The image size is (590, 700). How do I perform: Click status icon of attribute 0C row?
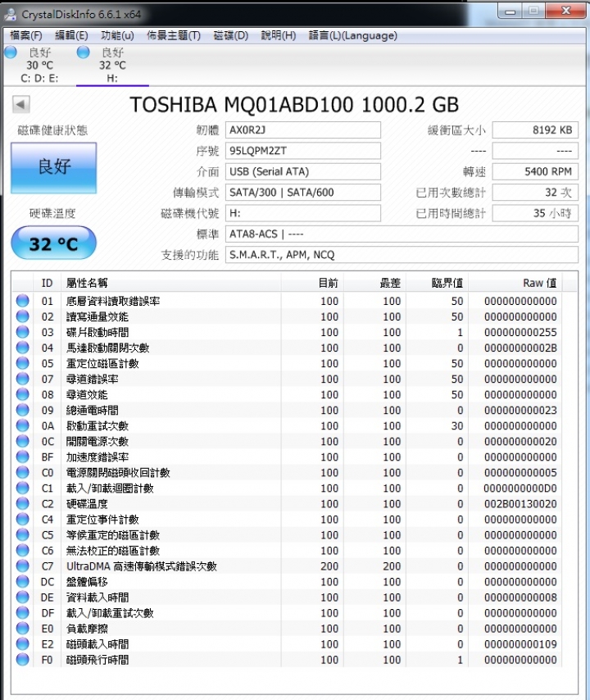click(x=22, y=442)
